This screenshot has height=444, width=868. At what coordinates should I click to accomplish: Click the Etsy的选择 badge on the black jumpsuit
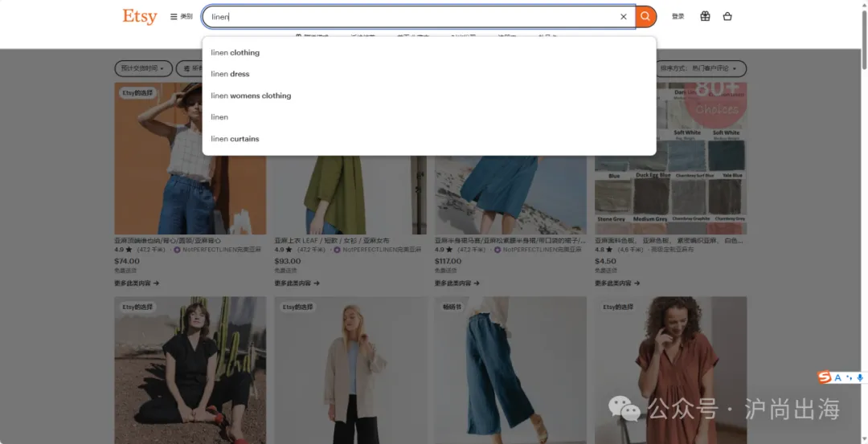click(x=137, y=307)
